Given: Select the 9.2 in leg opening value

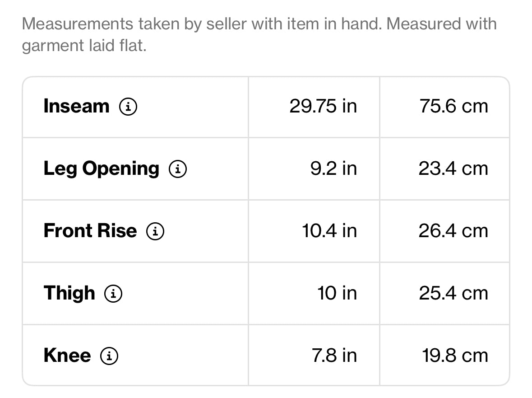Looking at the screenshot, I should coord(333,169).
